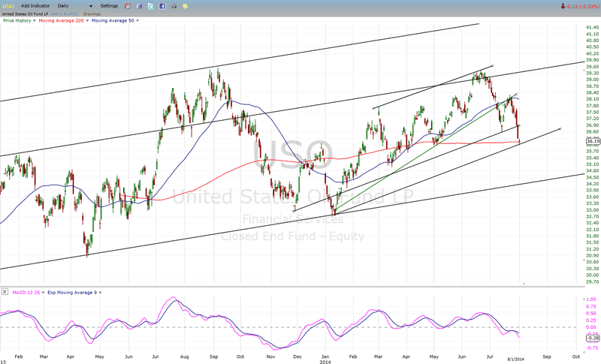Viewport: 601px width, 364px height.
Task: Click the MACD value tag -0.38
Action: coord(593,338)
